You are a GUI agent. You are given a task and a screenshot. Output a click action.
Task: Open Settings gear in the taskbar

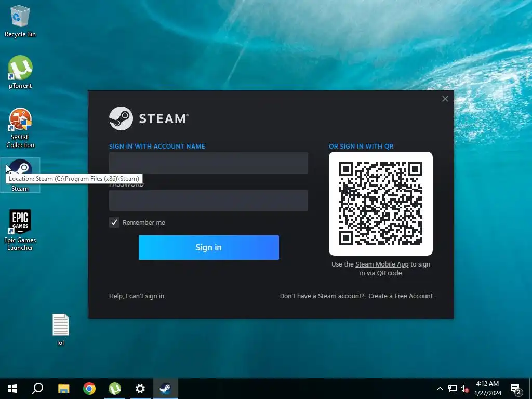click(140, 389)
